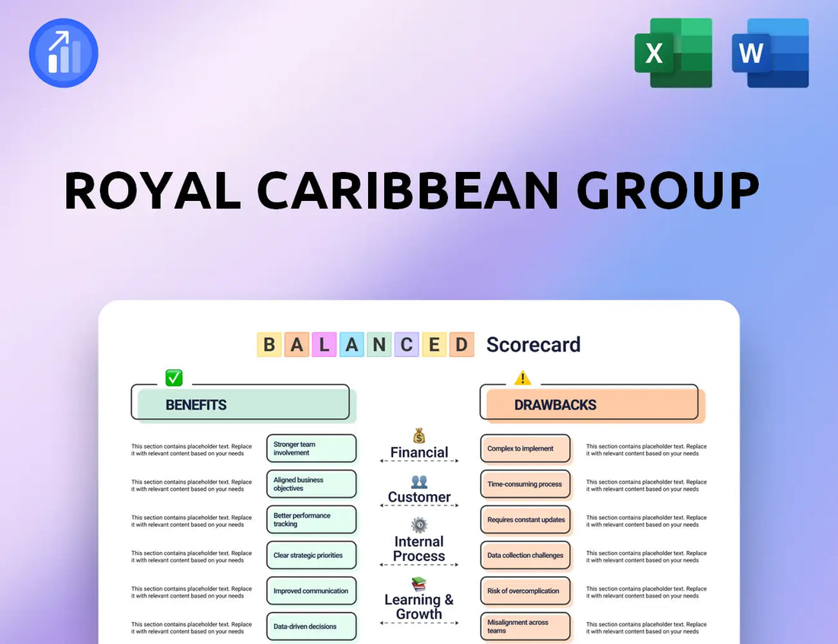Click the green checkmark above Benefits

[174, 378]
